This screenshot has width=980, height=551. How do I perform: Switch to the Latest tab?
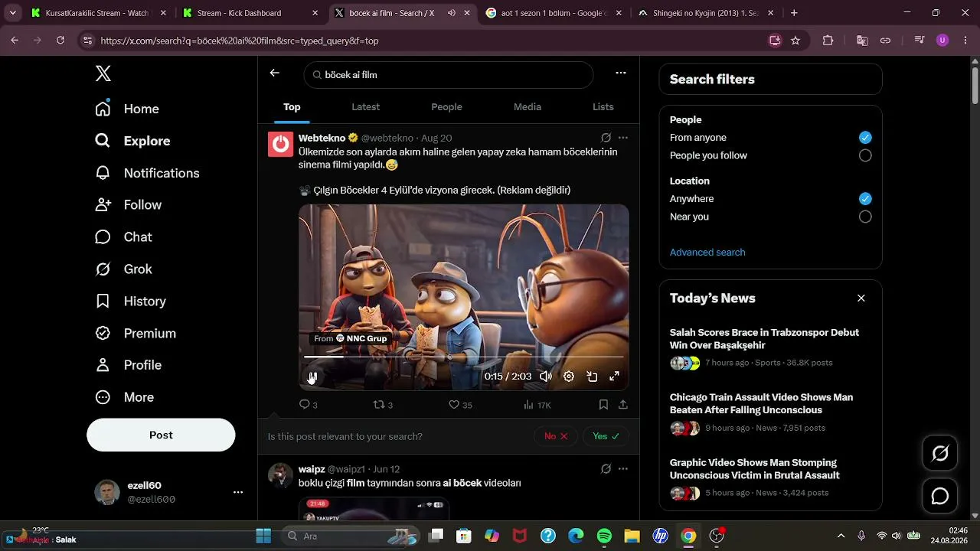pyautogui.click(x=365, y=107)
